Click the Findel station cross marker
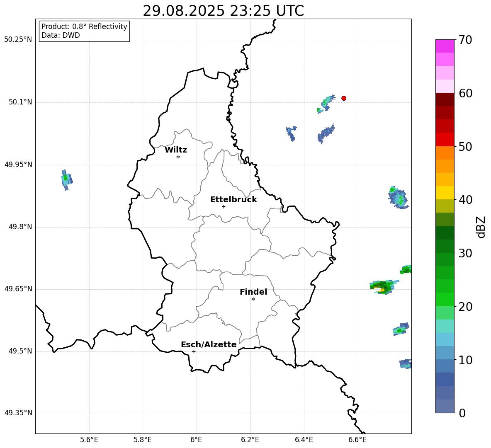This screenshot has height=448, width=491. [x=253, y=299]
